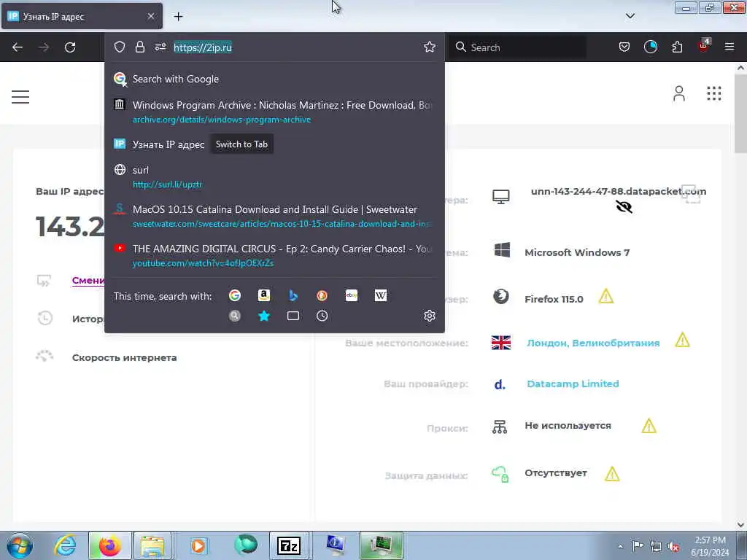Viewport: 747px width, 560px height.
Task: Open the list all tabs chevron
Action: [630, 16]
